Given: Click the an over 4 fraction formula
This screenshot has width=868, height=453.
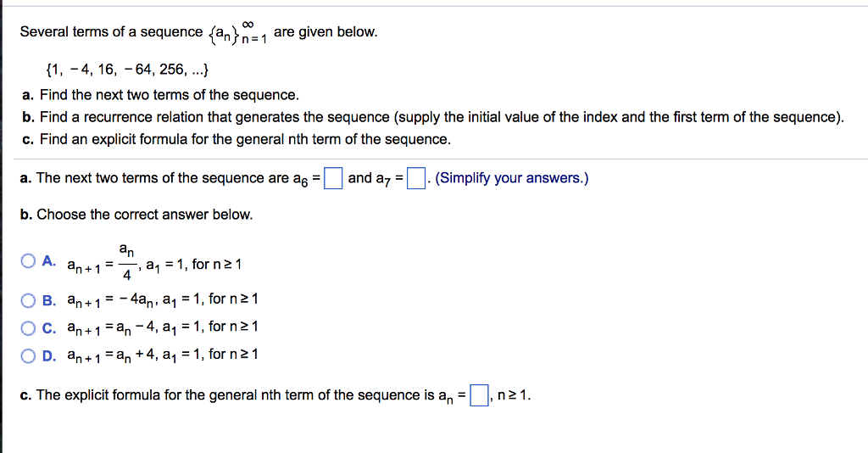Looking at the screenshot, I should [x=127, y=262].
